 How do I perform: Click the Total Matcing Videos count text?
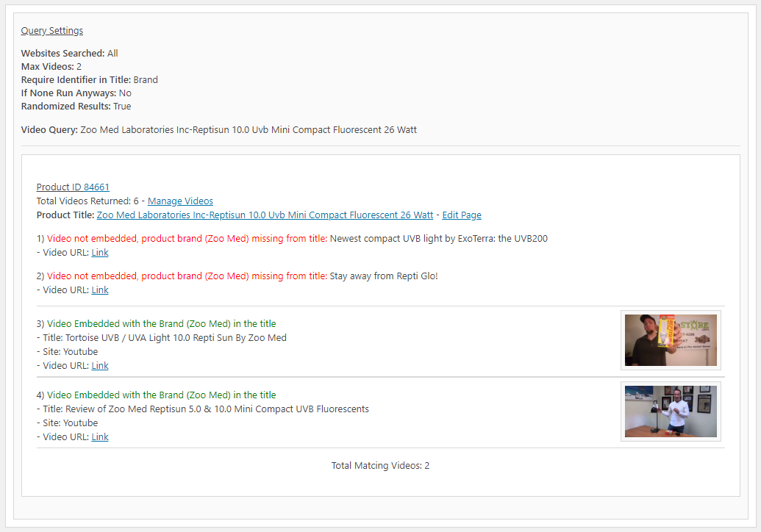tap(380, 466)
